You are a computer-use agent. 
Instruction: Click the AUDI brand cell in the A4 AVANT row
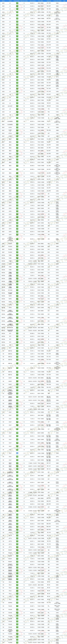tap(3, 106)
